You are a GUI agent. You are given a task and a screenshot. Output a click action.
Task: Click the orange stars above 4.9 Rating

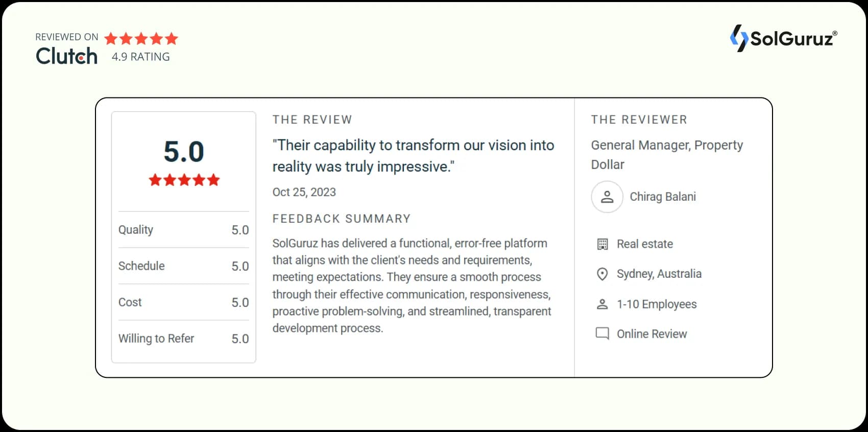click(141, 38)
